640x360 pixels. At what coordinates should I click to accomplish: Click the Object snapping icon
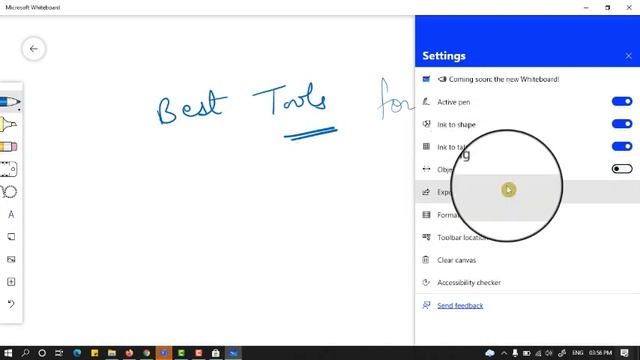(426, 169)
